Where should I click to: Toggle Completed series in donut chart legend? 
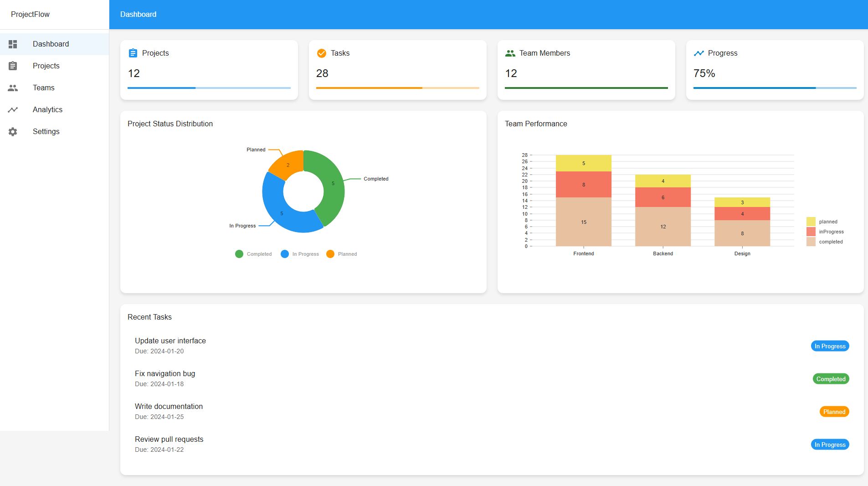(x=253, y=254)
